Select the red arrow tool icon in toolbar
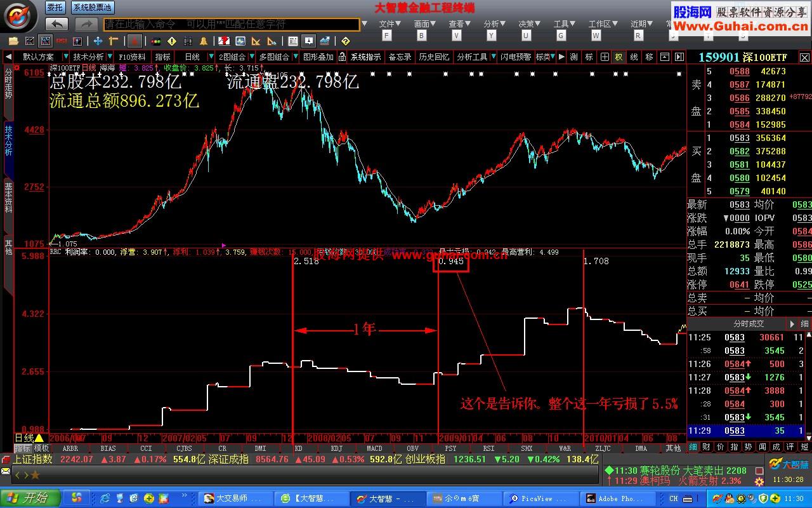 [x=134, y=41]
